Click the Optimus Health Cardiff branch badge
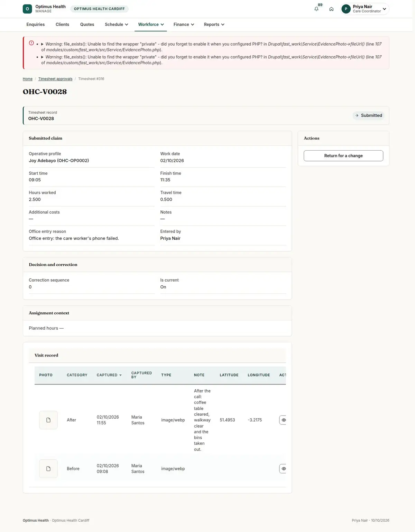The image size is (415, 532). click(99, 9)
